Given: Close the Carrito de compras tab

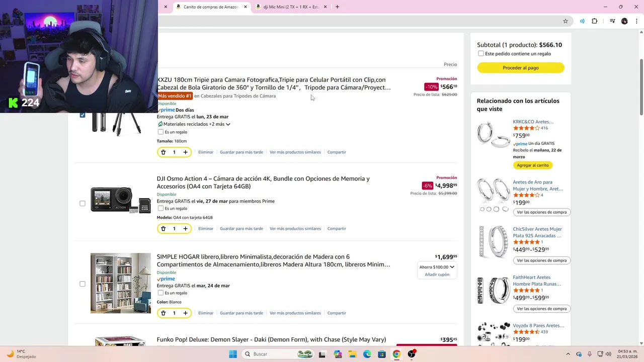Looking at the screenshot, I should [246, 7].
